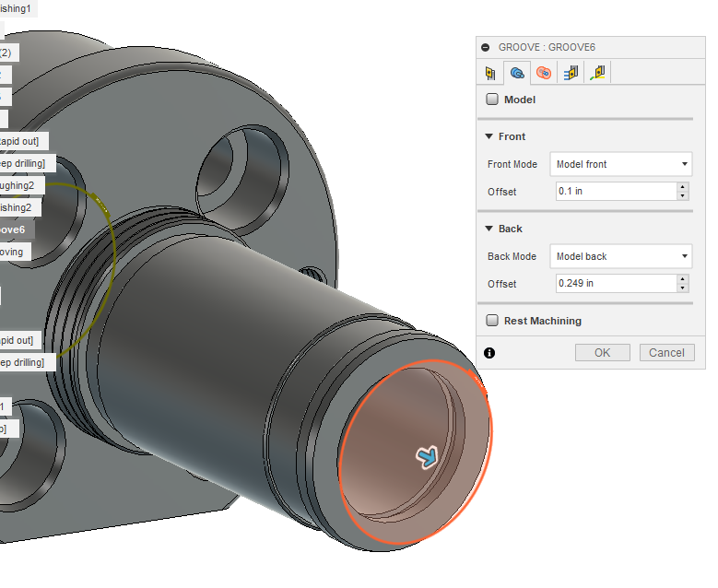The image size is (718, 588).
Task: Open the Linking tab
Action: [597, 73]
